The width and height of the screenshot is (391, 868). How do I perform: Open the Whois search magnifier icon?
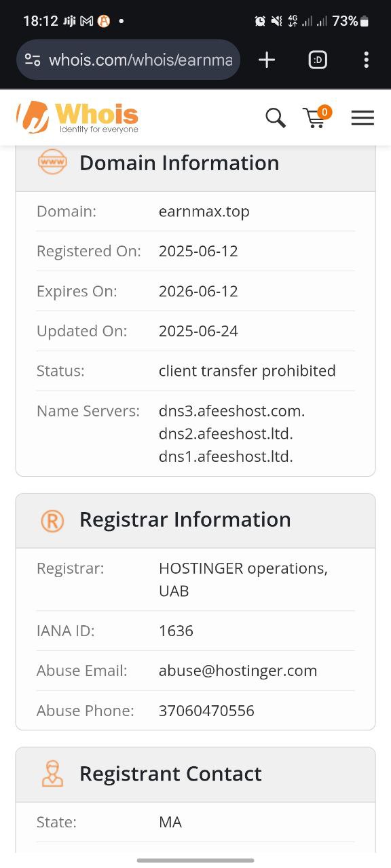[276, 118]
